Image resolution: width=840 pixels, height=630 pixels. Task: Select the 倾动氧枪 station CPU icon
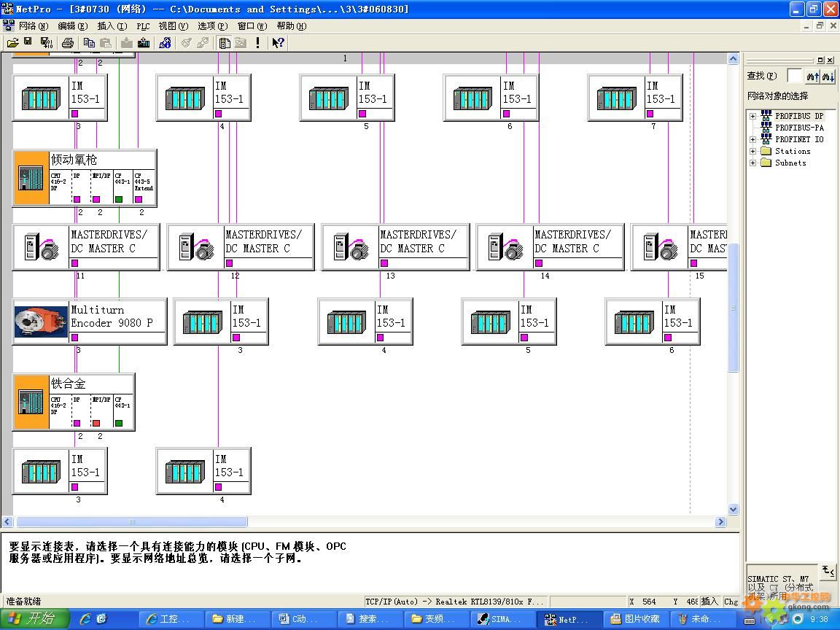pyautogui.click(x=31, y=178)
